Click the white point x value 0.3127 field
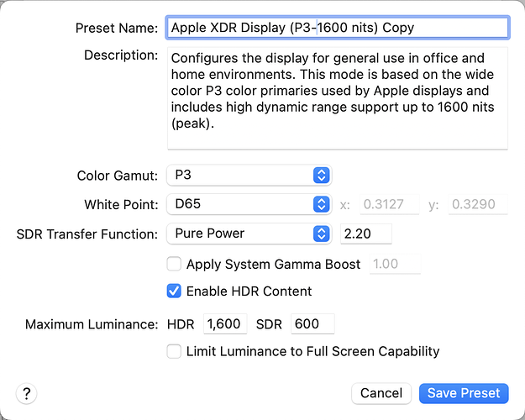The height and width of the screenshot is (420, 525). [390, 204]
